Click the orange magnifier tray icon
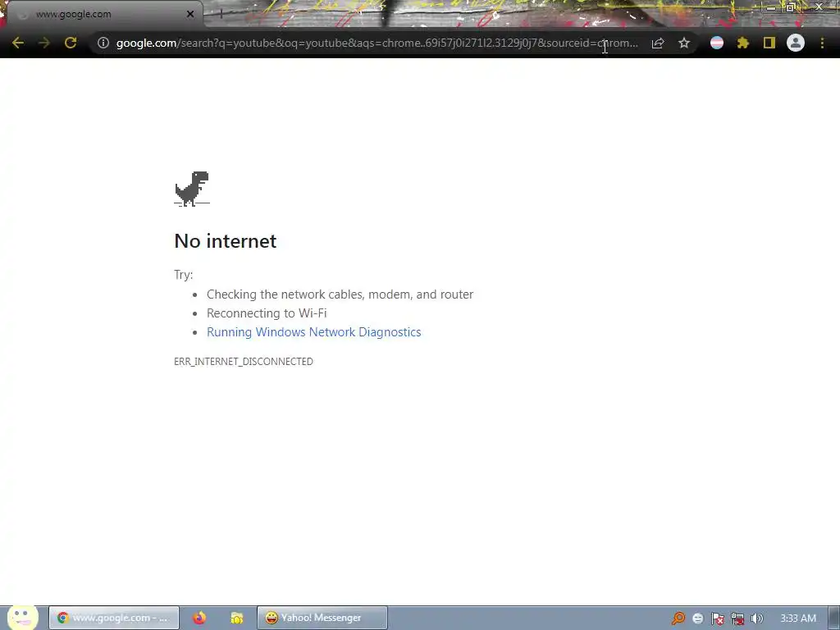The height and width of the screenshot is (630, 840). pos(678,619)
